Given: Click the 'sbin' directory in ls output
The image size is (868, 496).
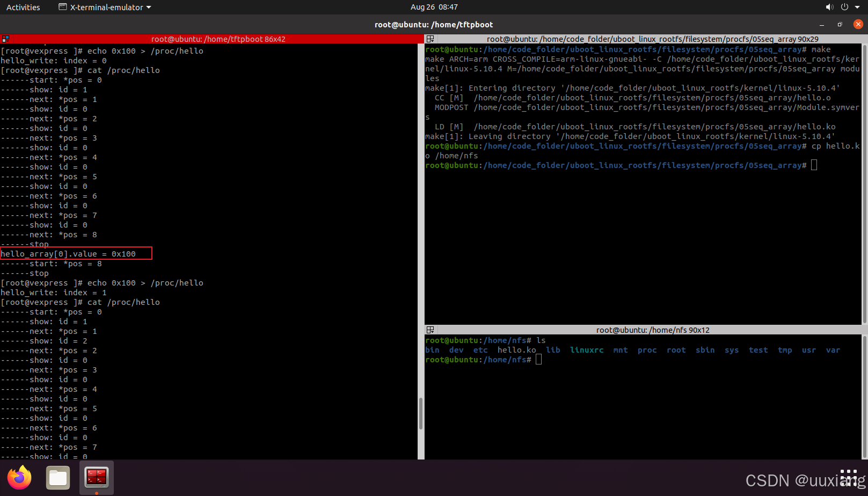Looking at the screenshot, I should pos(705,350).
